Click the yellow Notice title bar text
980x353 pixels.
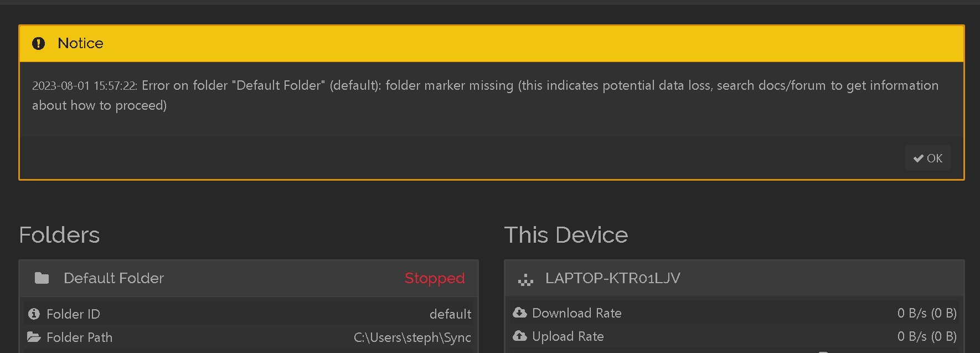(81, 43)
